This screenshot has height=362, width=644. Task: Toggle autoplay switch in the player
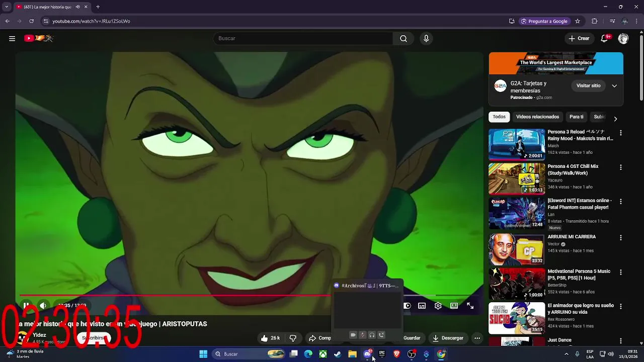[x=408, y=305]
